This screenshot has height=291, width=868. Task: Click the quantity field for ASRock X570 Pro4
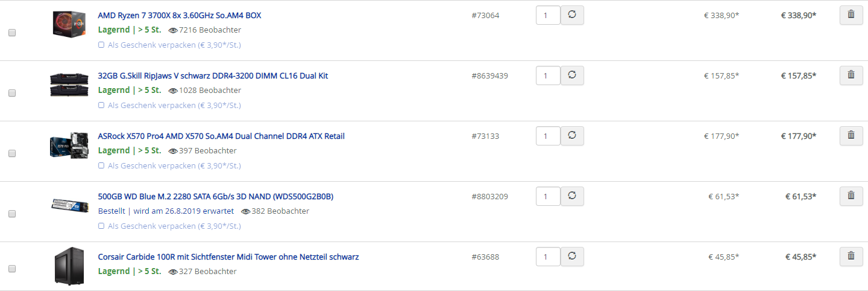[x=548, y=136]
